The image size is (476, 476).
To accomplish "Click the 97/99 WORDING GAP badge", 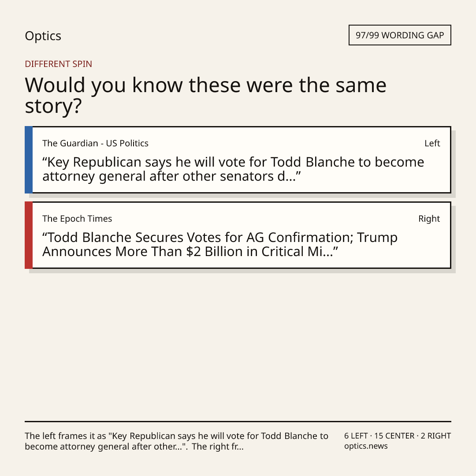I will tap(400, 35).
